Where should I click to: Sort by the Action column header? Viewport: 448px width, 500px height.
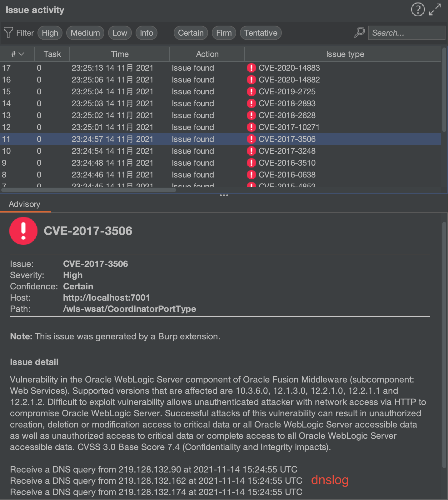pyautogui.click(x=207, y=54)
